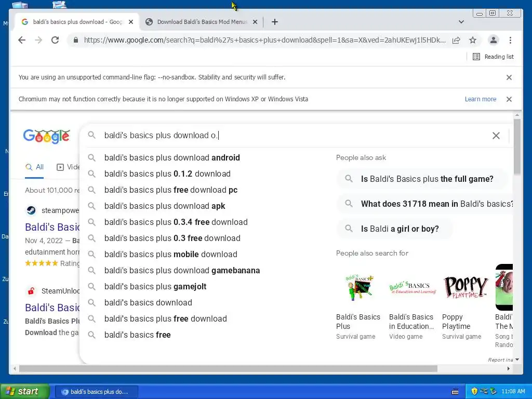532x399 pixels.
Task: Choose suggestion 'baldi's basics plus free download pc'
Action: 170,190
